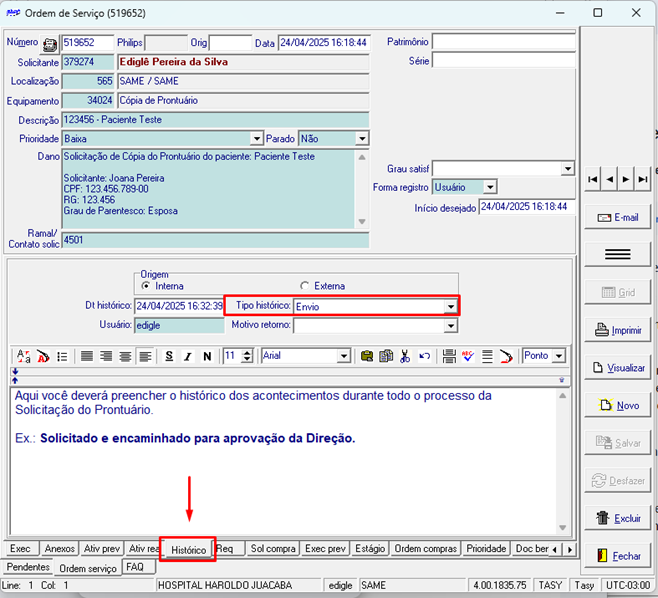Open the Forma registro dropdown
This screenshot has height=598, width=658.
(490, 187)
